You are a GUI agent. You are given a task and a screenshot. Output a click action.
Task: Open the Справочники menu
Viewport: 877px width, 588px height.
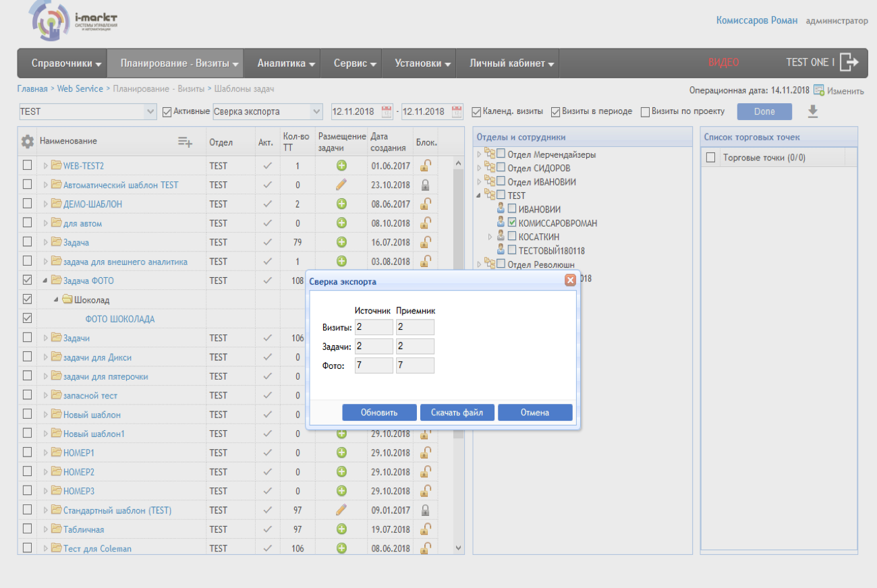pos(66,63)
